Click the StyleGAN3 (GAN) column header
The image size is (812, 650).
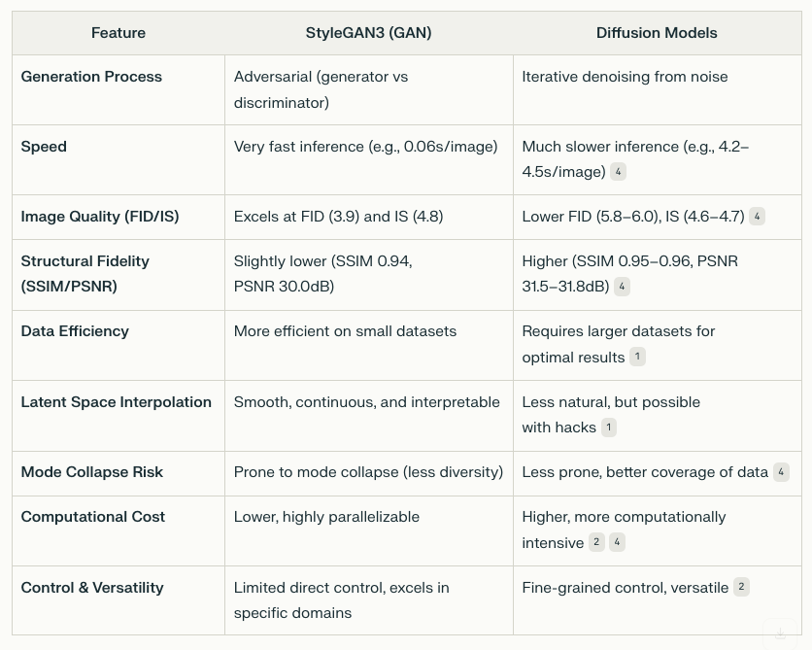coord(369,33)
